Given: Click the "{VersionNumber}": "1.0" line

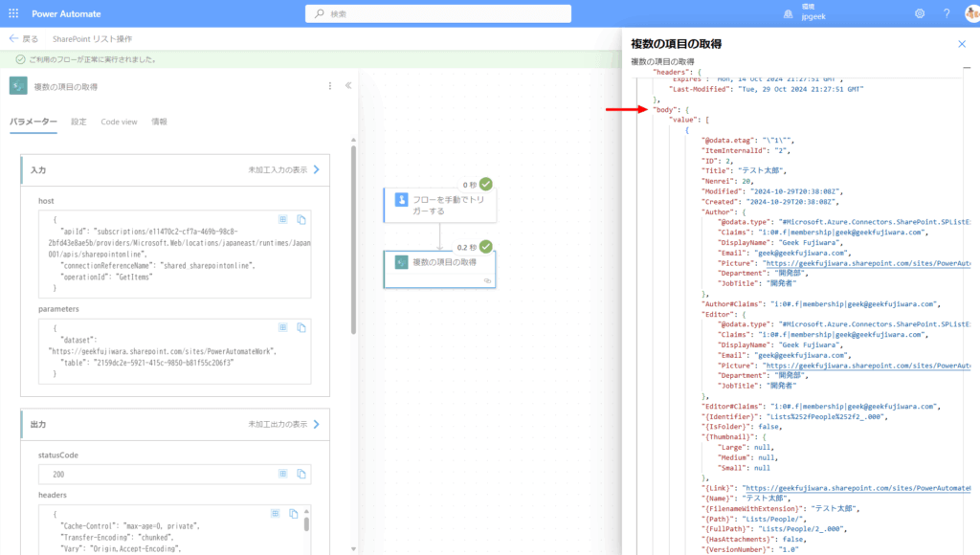Looking at the screenshot, I should [750, 549].
